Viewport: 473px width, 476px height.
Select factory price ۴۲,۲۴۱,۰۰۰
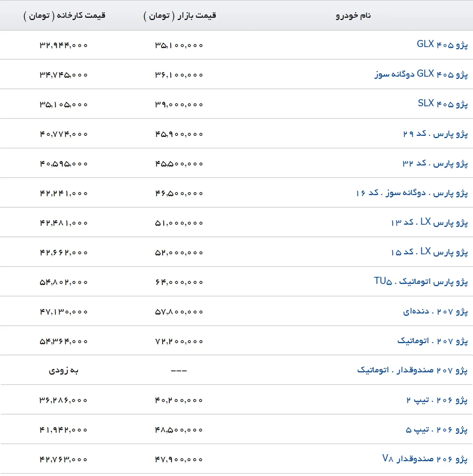point(64,193)
